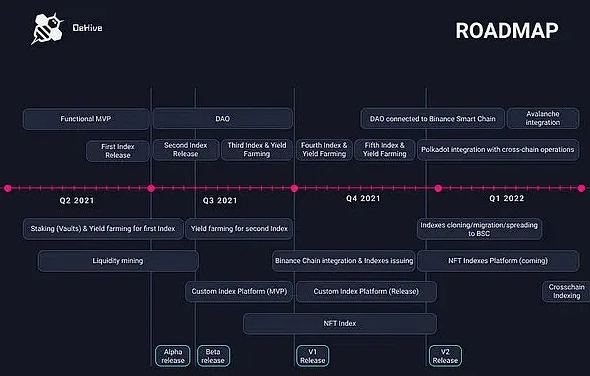Select the V1 Release milestone badge

pos(312,356)
